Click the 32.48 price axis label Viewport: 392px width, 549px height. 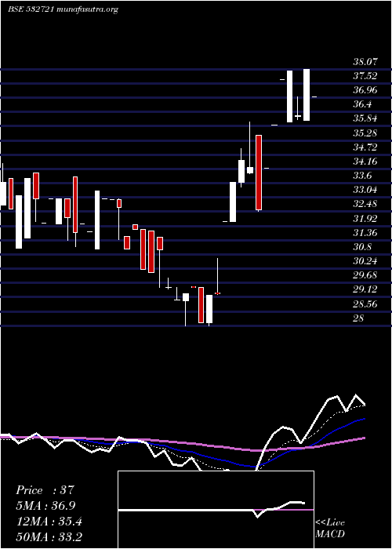365,205
